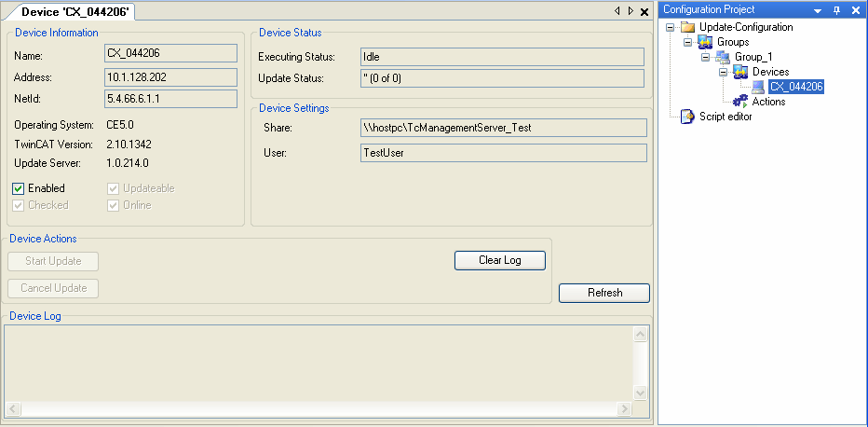Viewport: 868px width, 427px height.
Task: Click the Update-Configuration folder icon
Action: point(687,27)
